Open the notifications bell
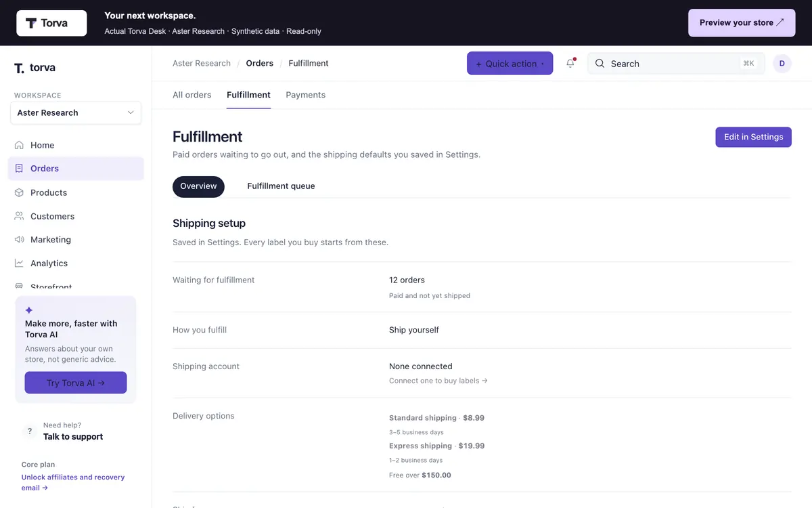Screen dimensions: 812x508 [x=570, y=64]
